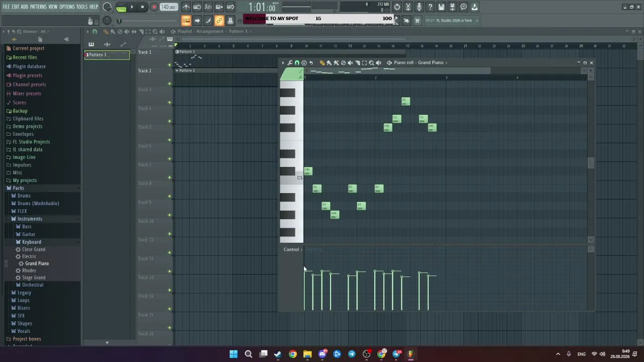The width and height of the screenshot is (644, 362).
Task: Mute Track 7 with its green dot
Action: click(170, 177)
